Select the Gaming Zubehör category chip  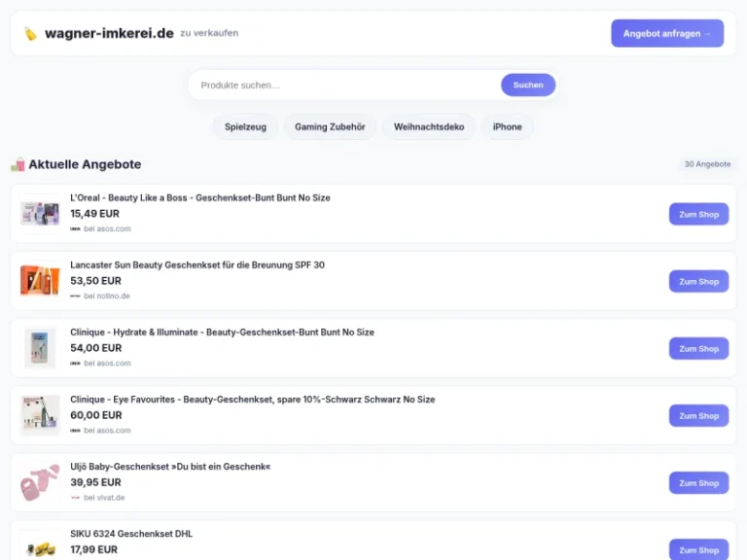[x=330, y=127]
